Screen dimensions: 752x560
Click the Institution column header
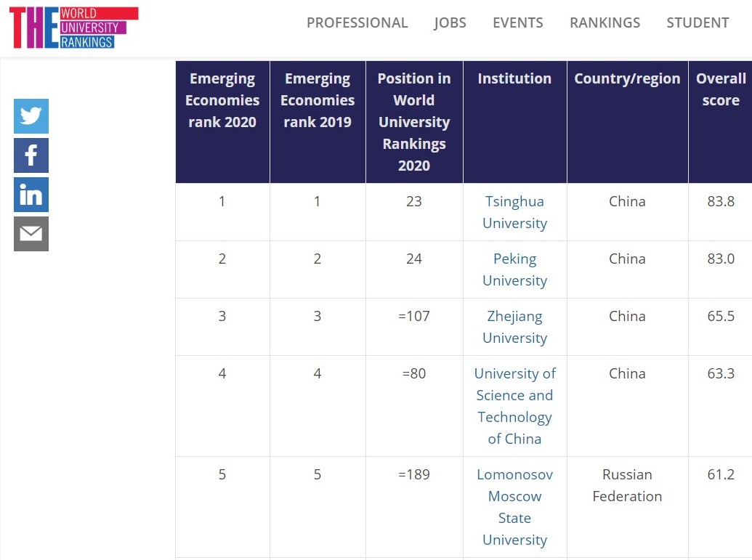point(514,78)
